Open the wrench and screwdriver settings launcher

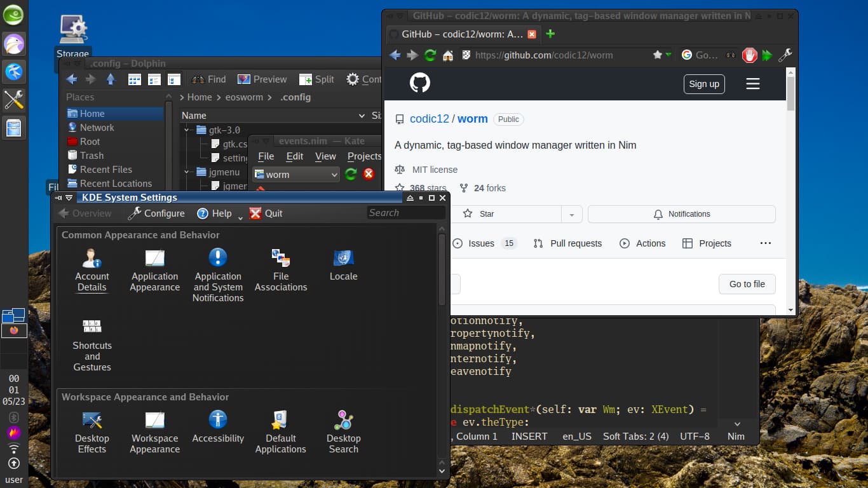click(13, 100)
